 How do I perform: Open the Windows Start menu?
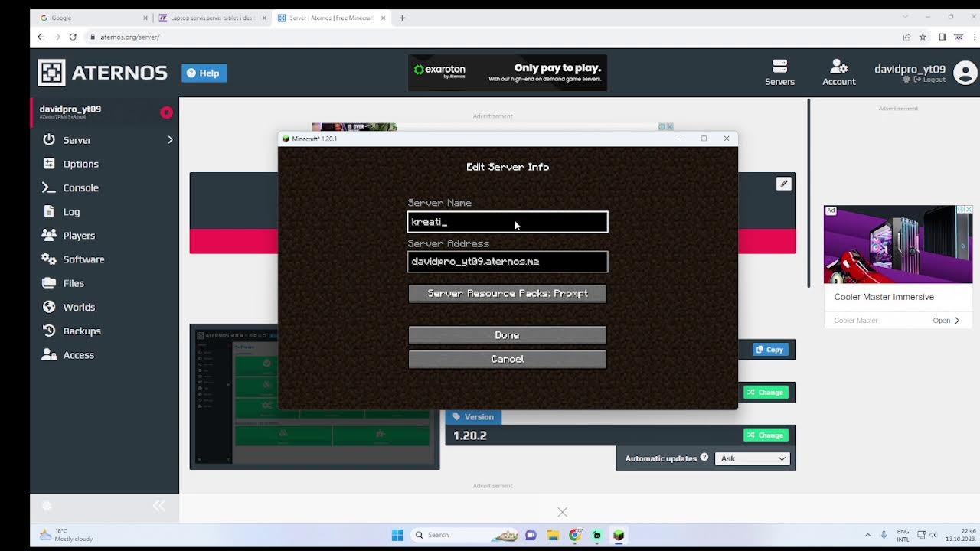(x=397, y=535)
